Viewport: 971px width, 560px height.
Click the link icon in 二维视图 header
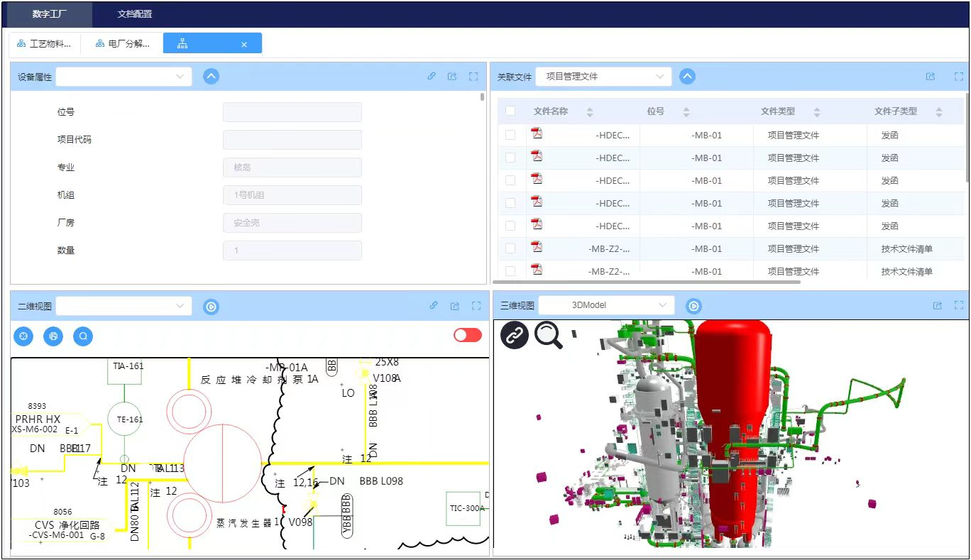click(434, 306)
